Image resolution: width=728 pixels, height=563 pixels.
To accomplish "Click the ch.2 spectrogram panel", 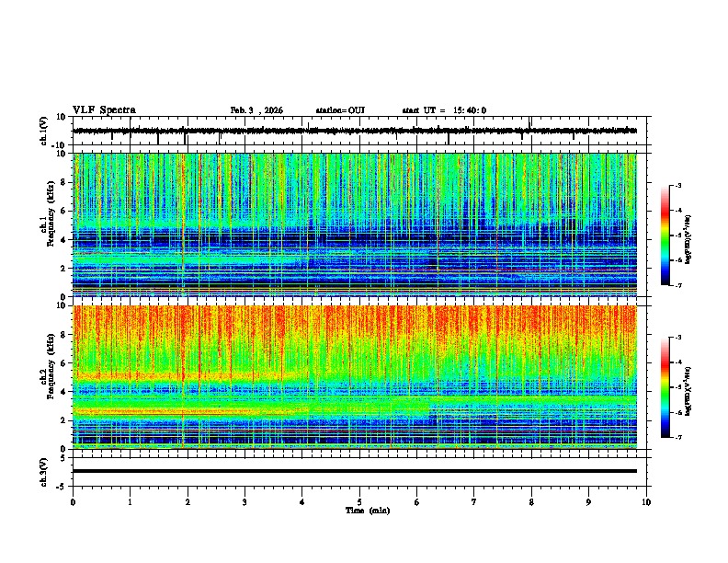I will [x=355, y=377].
